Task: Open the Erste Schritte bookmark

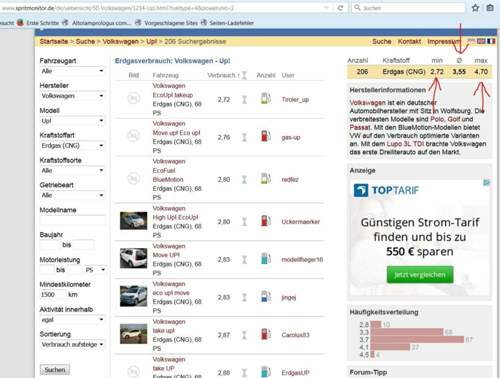Action: [38, 23]
